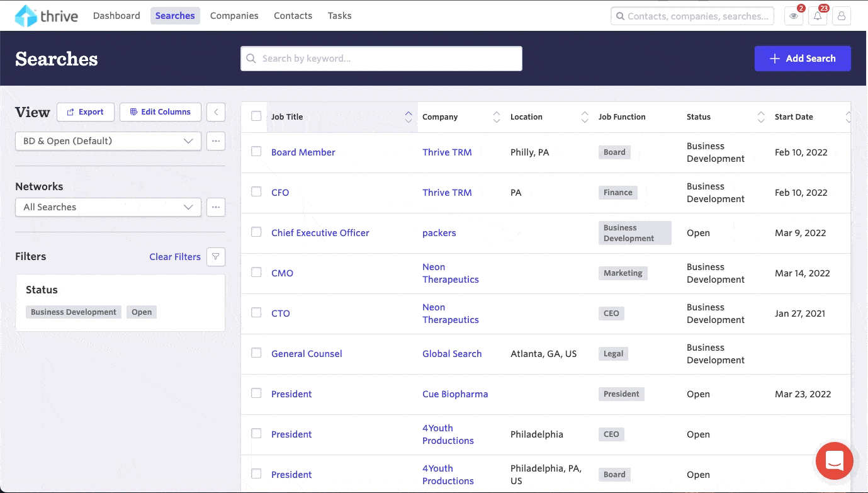
Task: Toggle the select-all checkbox in header
Action: 256,116
